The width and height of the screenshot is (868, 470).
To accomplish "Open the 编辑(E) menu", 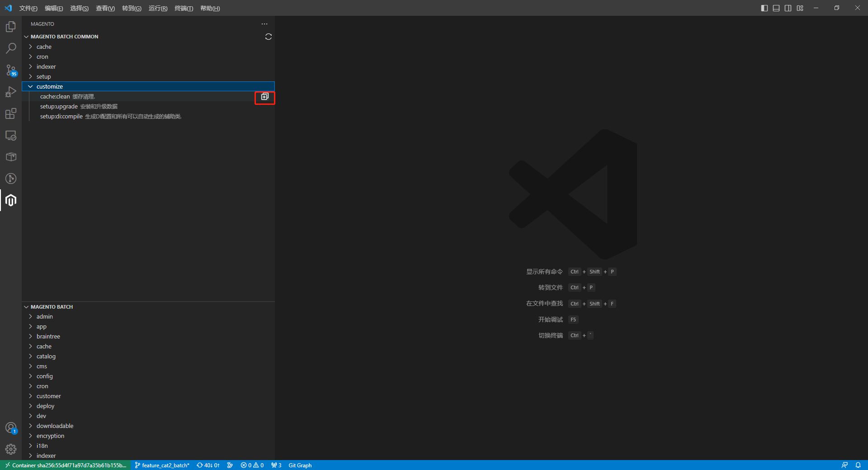I will pos(54,8).
